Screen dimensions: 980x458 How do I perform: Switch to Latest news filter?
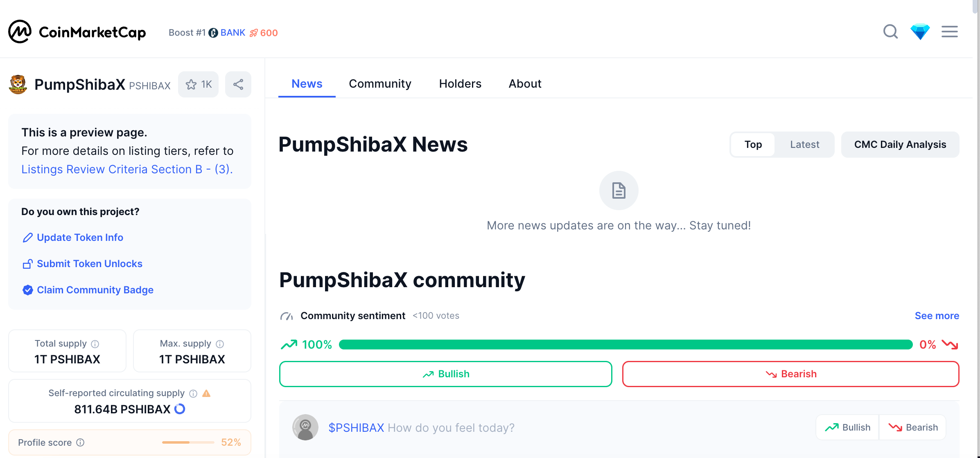pyautogui.click(x=804, y=145)
